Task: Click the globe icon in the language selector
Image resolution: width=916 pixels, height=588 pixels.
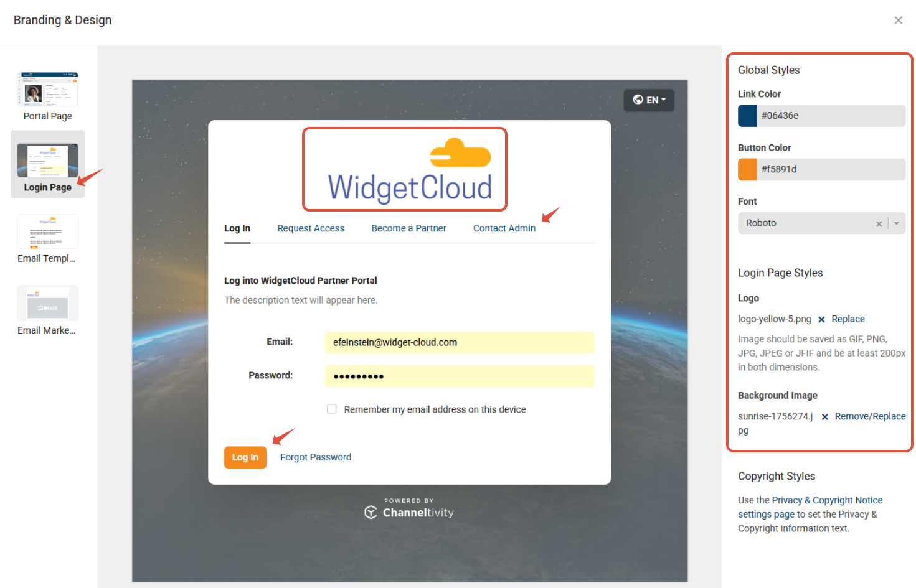Action: (x=638, y=100)
